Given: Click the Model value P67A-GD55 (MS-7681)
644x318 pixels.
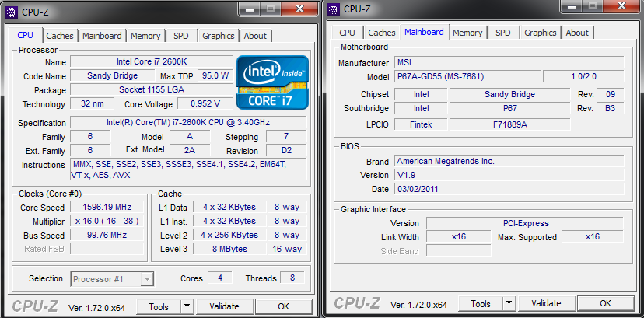Looking at the screenshot, I should pyautogui.click(x=467, y=76).
